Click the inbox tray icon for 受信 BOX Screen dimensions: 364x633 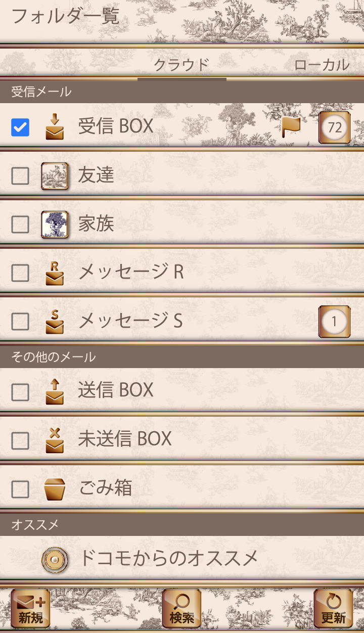pyautogui.click(x=55, y=126)
